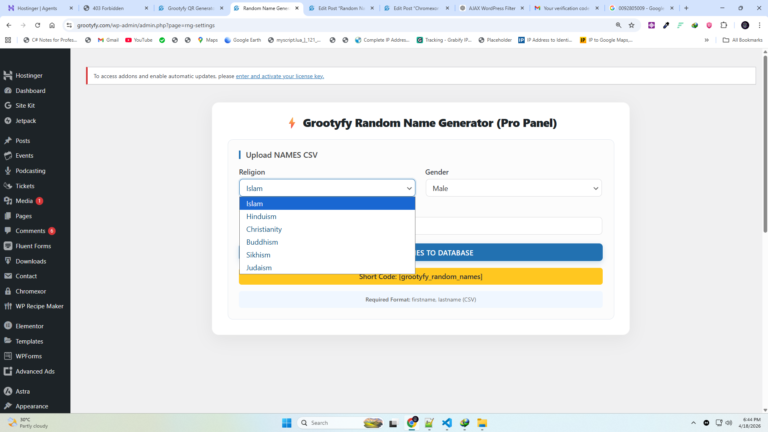Choose Buddhism in the Religion list

(x=327, y=242)
